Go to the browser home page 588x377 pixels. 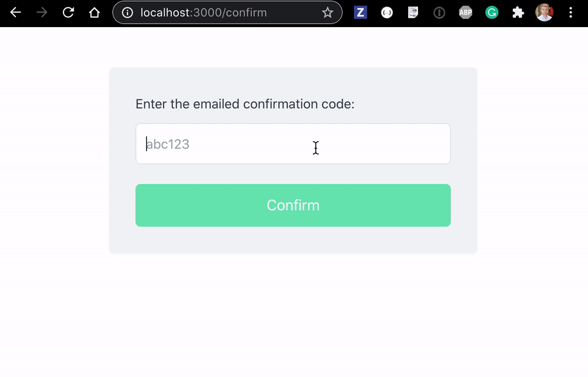[95, 12]
